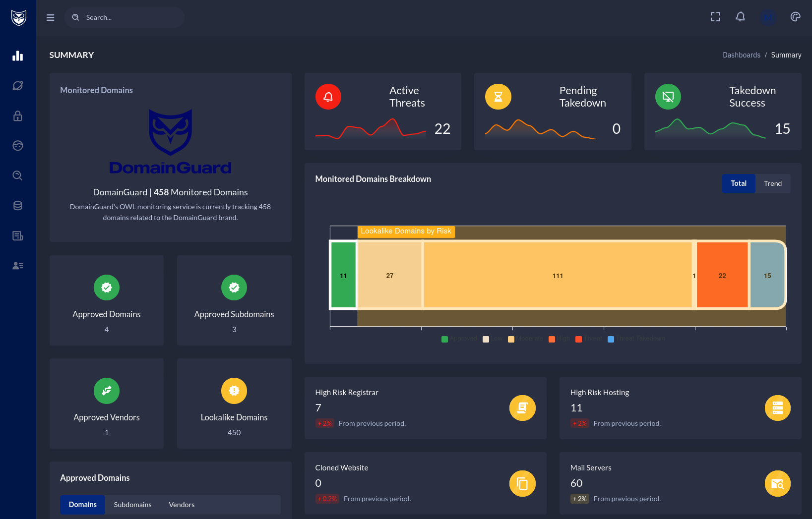Click the blue-gray bar segment labeled 15
The image size is (812, 519).
coord(767,276)
